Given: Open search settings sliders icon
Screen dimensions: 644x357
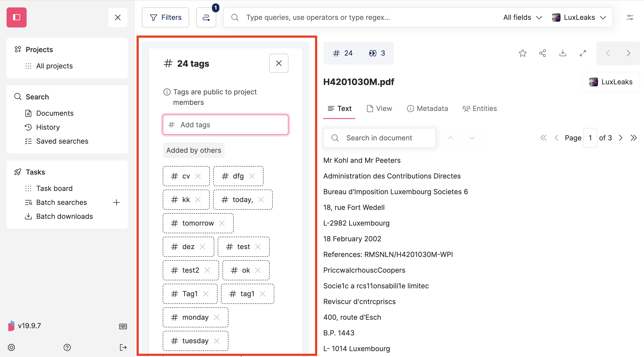Looking at the screenshot, I should pos(630,17).
